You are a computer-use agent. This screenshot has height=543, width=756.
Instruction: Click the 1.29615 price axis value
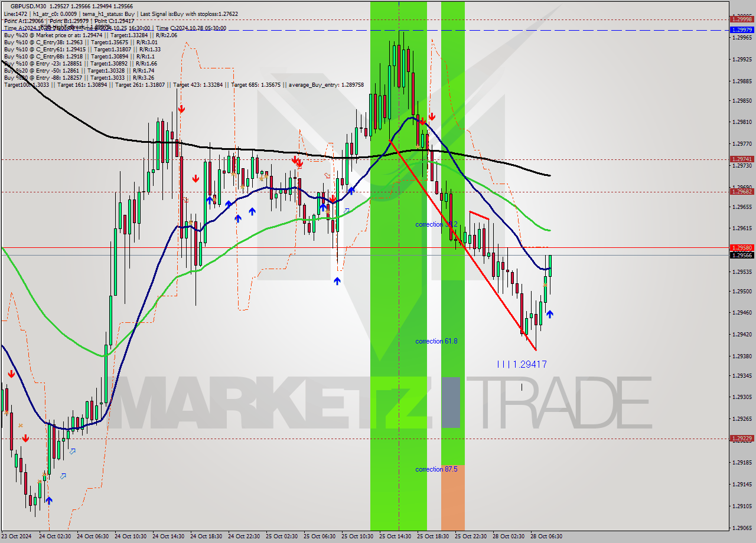tap(742, 228)
